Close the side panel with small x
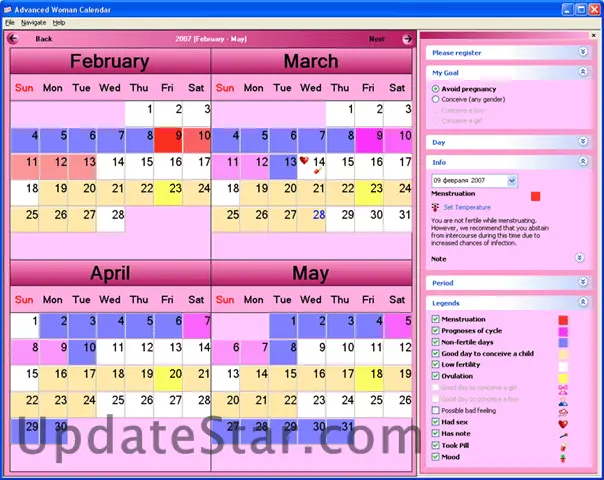The image size is (604, 480). point(594,35)
